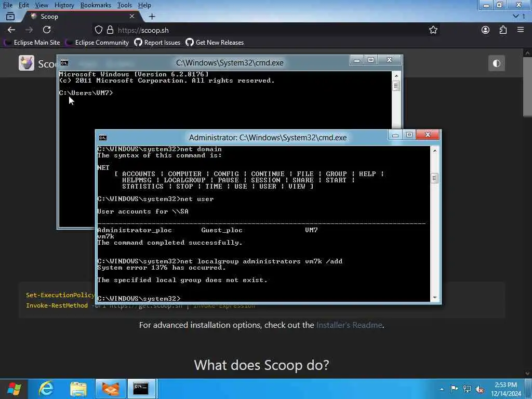Click the Scoop logo icon
Screen dimensions: 532x399
pyautogui.click(x=26, y=63)
